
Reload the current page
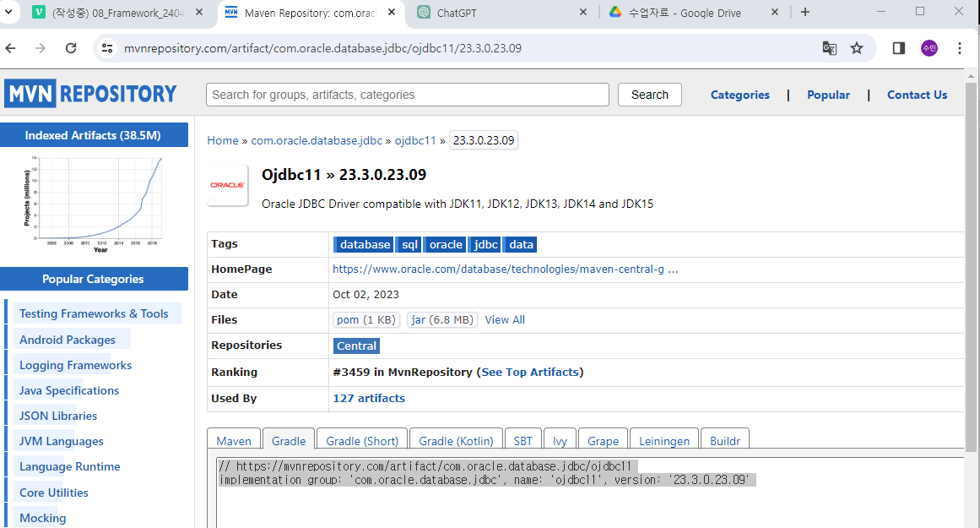pyautogui.click(x=71, y=48)
